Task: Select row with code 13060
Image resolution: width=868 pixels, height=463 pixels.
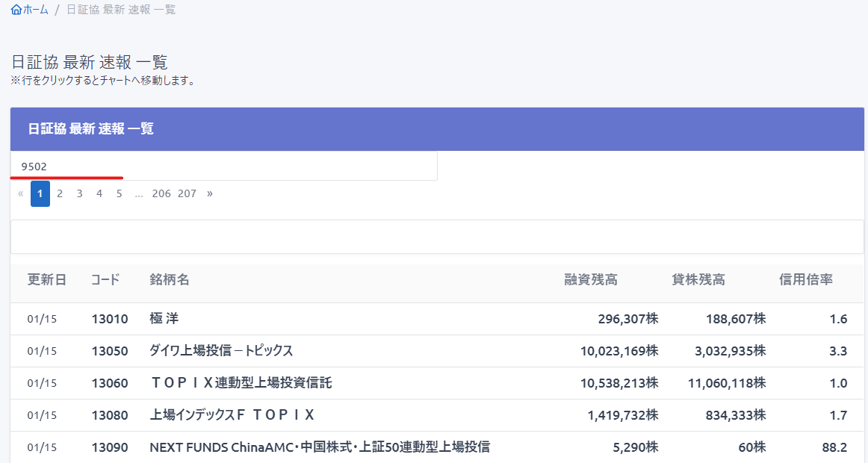Action: click(110, 383)
